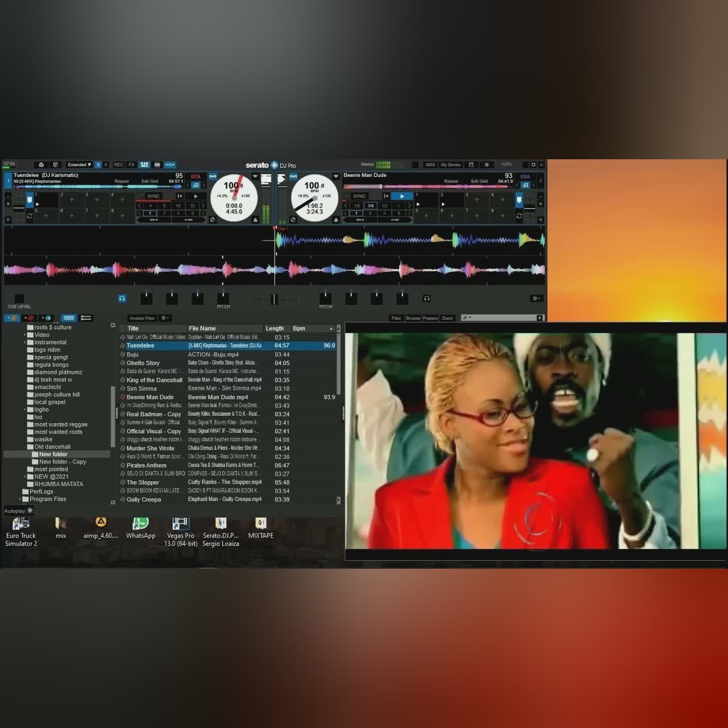Toggle left deck key lock icon
Image resolution: width=728 pixels, height=728 pixels.
pyautogui.click(x=195, y=185)
